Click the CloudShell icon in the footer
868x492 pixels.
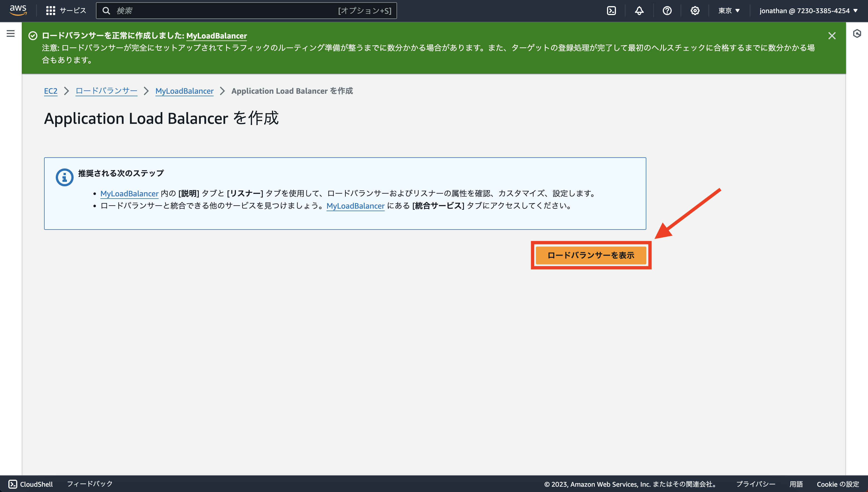(13, 484)
